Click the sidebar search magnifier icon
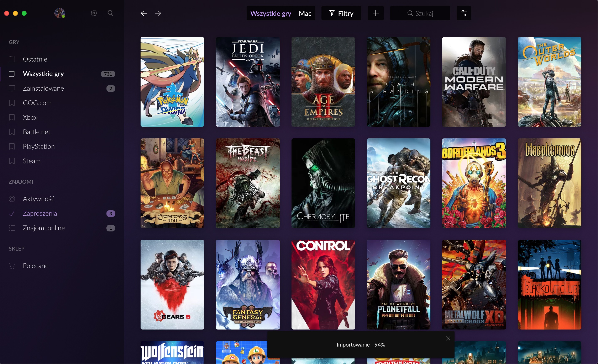Image resolution: width=598 pixels, height=364 pixels. click(x=110, y=13)
